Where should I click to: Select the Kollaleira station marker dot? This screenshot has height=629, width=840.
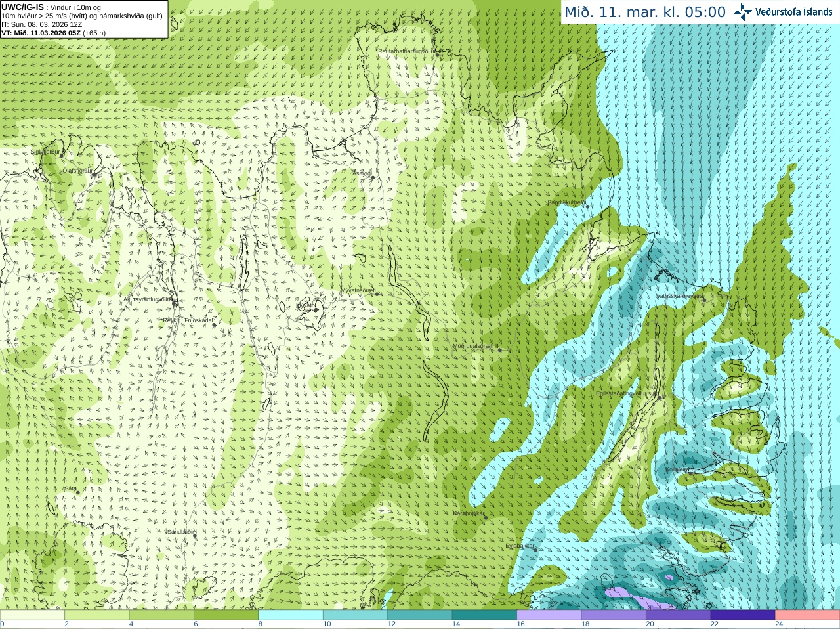point(689,473)
